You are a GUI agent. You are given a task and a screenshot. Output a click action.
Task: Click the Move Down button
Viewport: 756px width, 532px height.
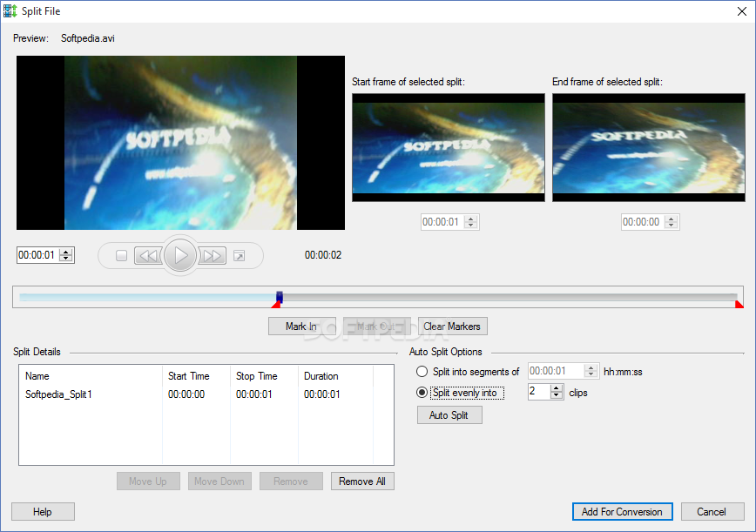click(219, 481)
